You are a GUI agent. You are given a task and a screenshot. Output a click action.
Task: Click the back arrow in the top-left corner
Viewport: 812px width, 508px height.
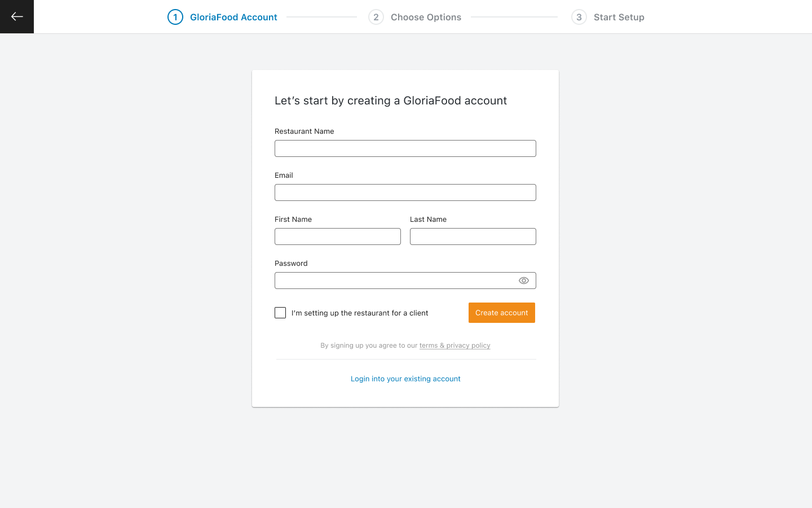click(17, 17)
